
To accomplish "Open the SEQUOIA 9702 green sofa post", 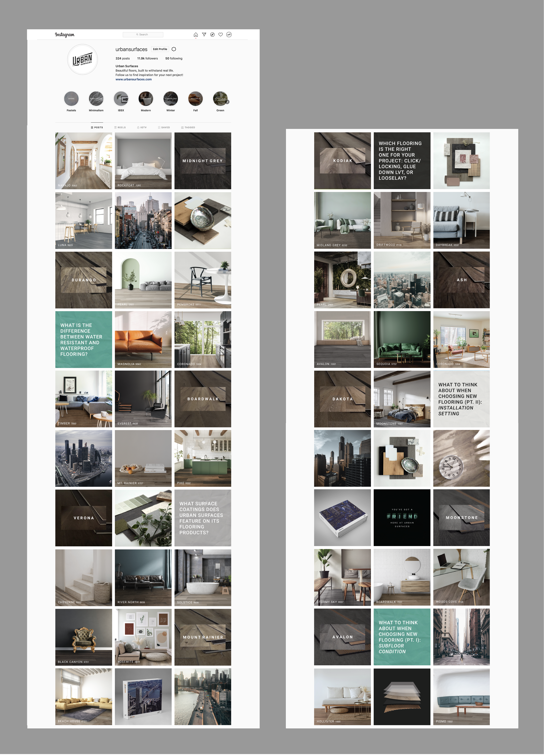I will tap(402, 340).
